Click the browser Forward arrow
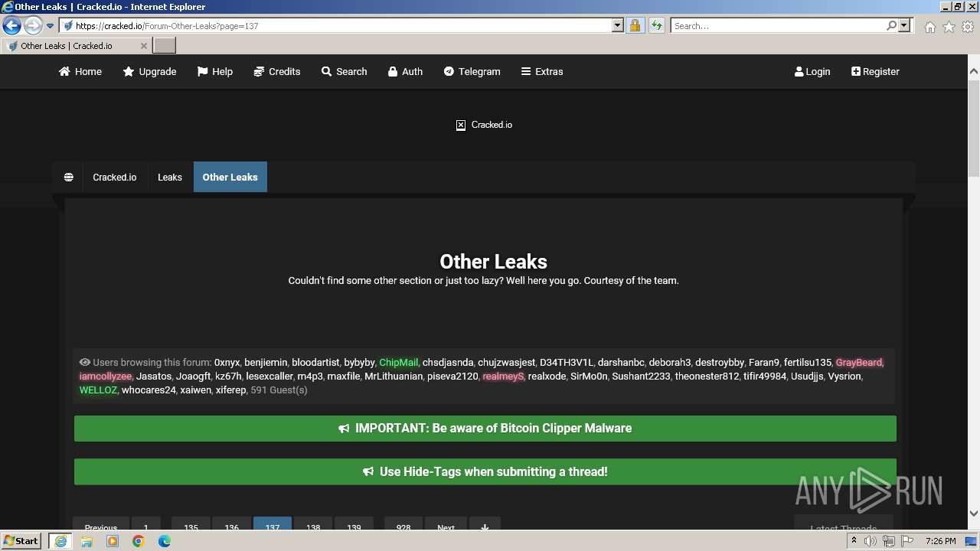The image size is (980, 551). 32,25
